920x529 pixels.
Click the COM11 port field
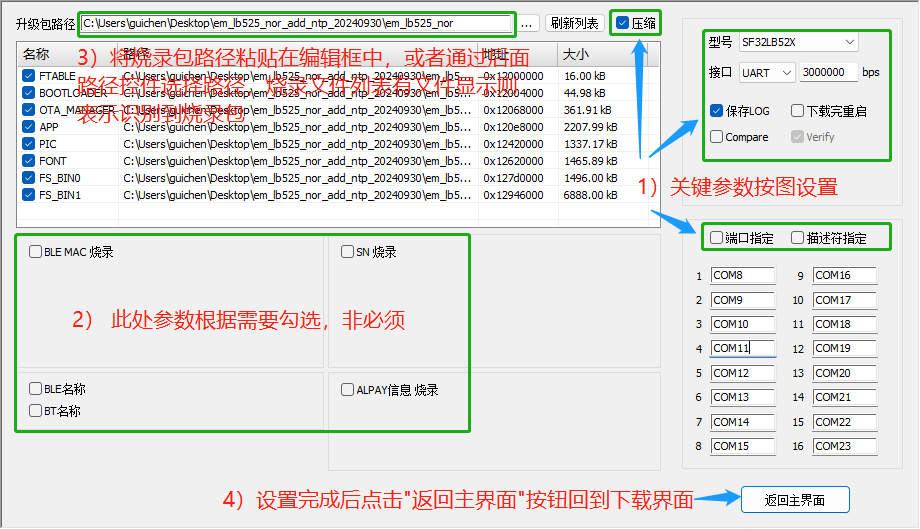pos(743,349)
